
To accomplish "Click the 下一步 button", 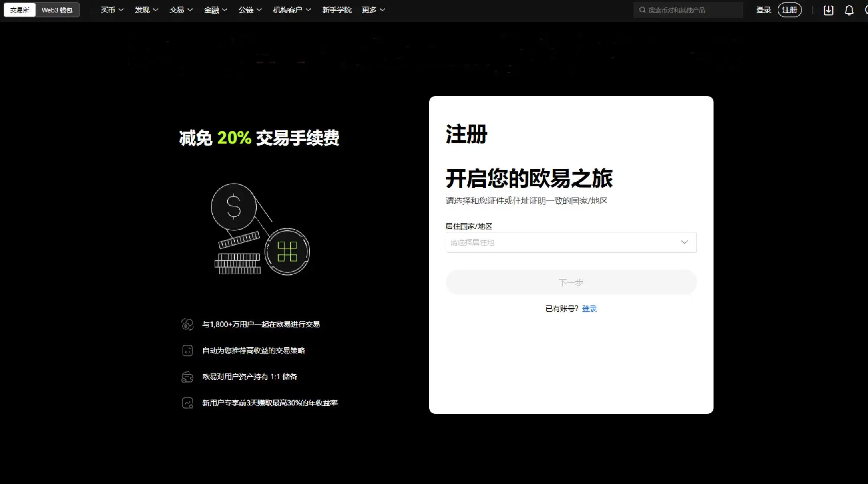I will [571, 282].
